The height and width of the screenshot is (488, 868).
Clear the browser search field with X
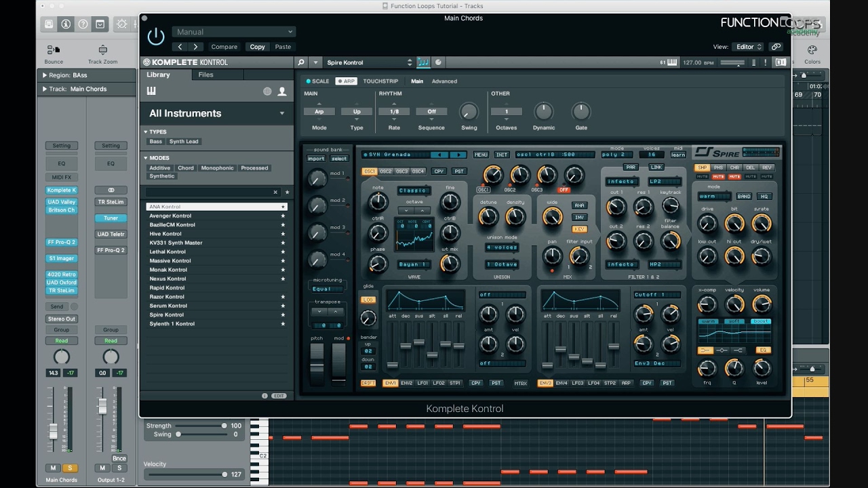[275, 192]
